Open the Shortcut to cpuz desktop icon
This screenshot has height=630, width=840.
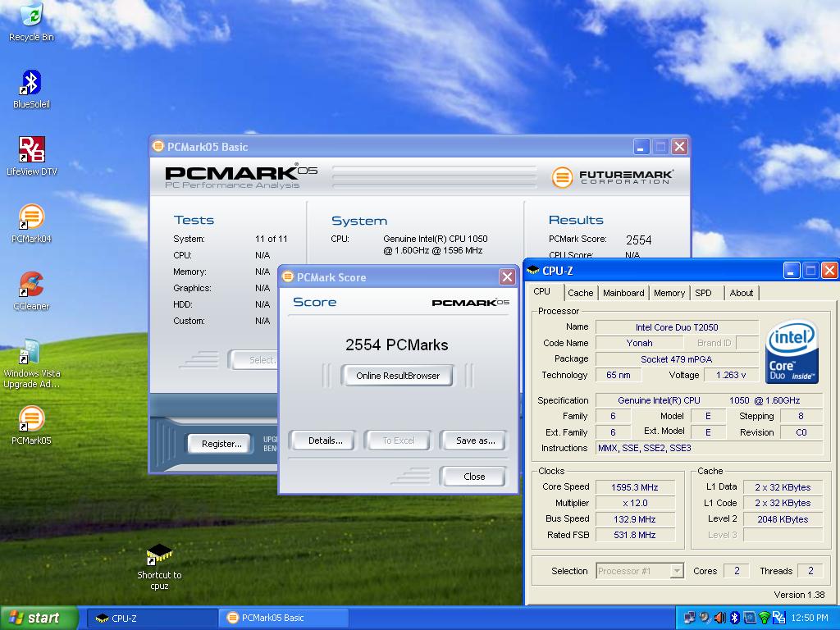point(159,567)
